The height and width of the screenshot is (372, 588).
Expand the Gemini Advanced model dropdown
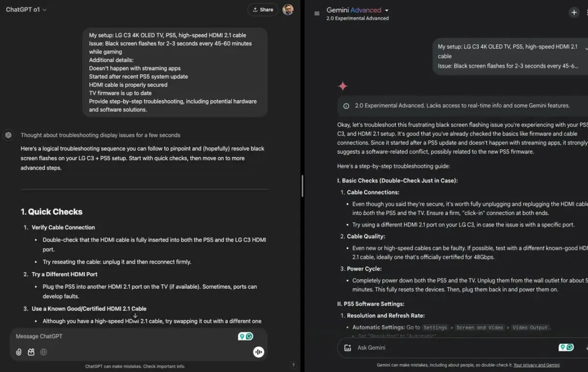coord(387,10)
